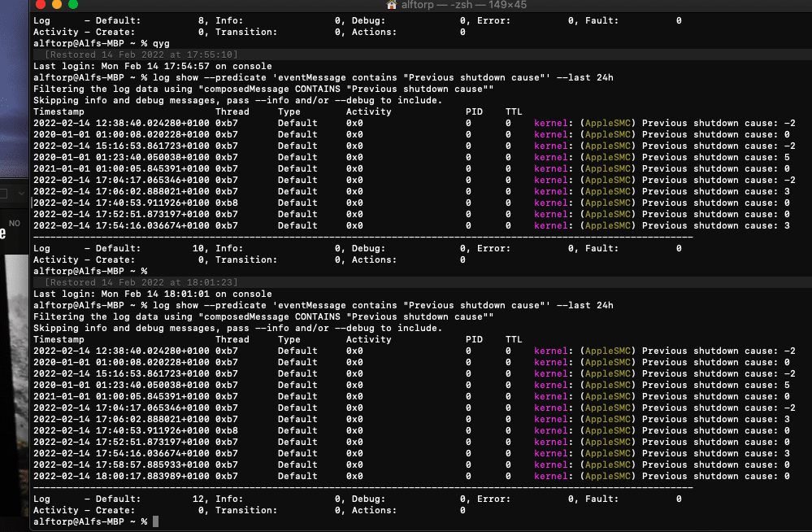This screenshot has width=812, height=532.
Task: Click the 'PID' column header under the 18:01:01 login
Action: point(474,340)
